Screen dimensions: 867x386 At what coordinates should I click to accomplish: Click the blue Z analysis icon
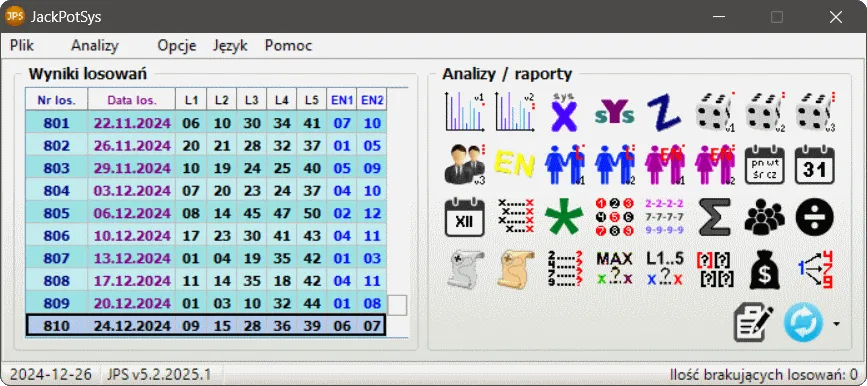[664, 112]
